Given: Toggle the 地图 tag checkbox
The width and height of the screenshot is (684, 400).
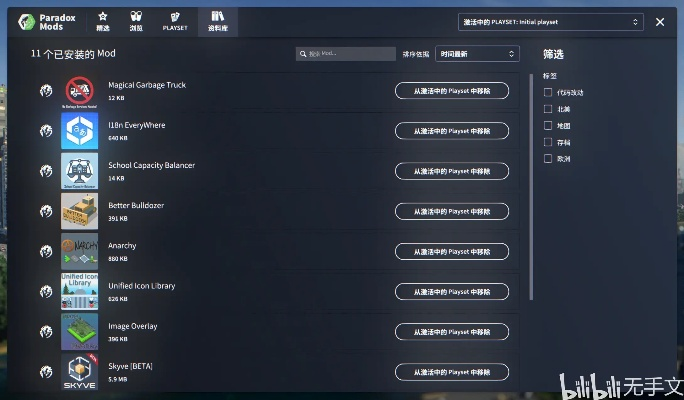Looking at the screenshot, I should tap(548, 126).
